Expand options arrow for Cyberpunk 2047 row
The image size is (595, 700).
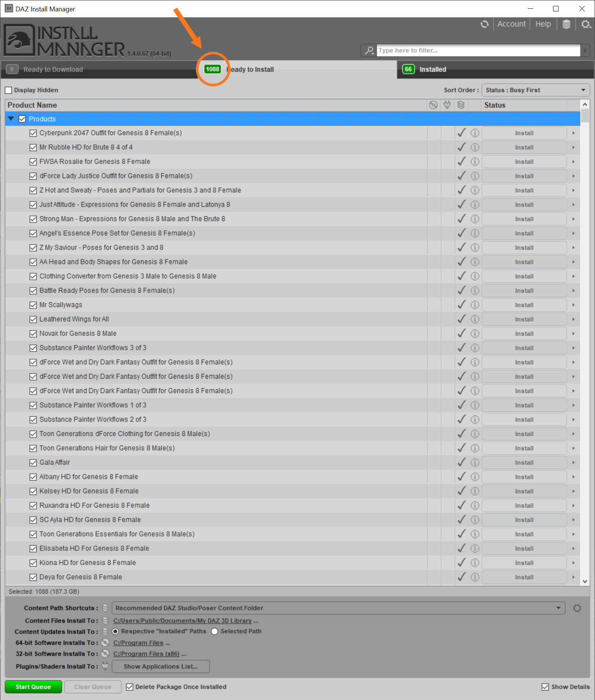(573, 133)
